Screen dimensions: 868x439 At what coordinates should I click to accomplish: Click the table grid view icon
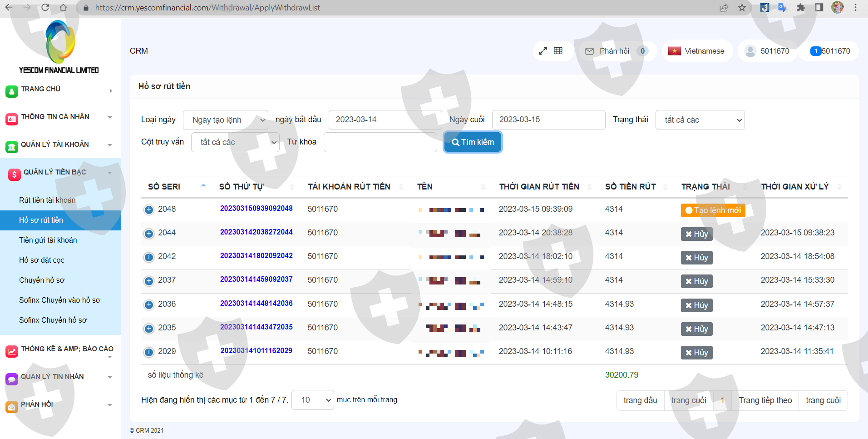[x=558, y=51]
